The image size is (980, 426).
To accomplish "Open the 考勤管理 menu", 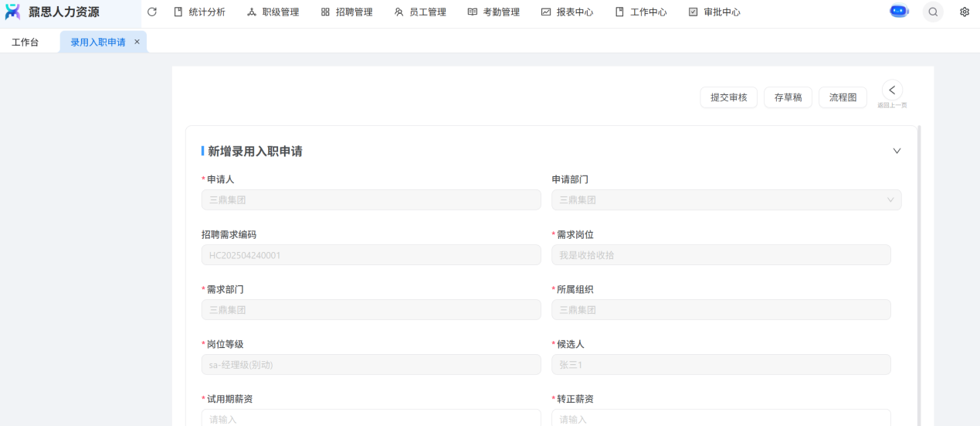I will click(493, 12).
